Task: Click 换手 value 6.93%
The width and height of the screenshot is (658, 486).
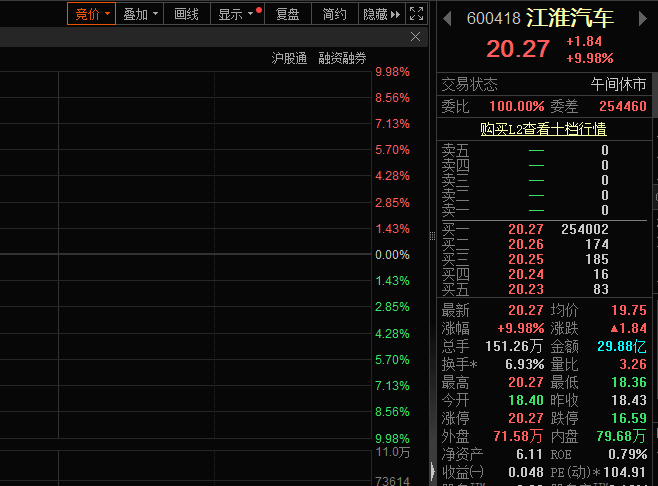Action: [525, 364]
